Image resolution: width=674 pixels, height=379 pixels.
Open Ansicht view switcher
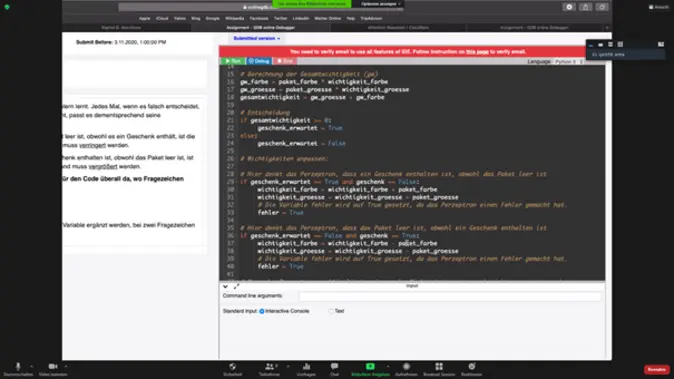click(659, 7)
